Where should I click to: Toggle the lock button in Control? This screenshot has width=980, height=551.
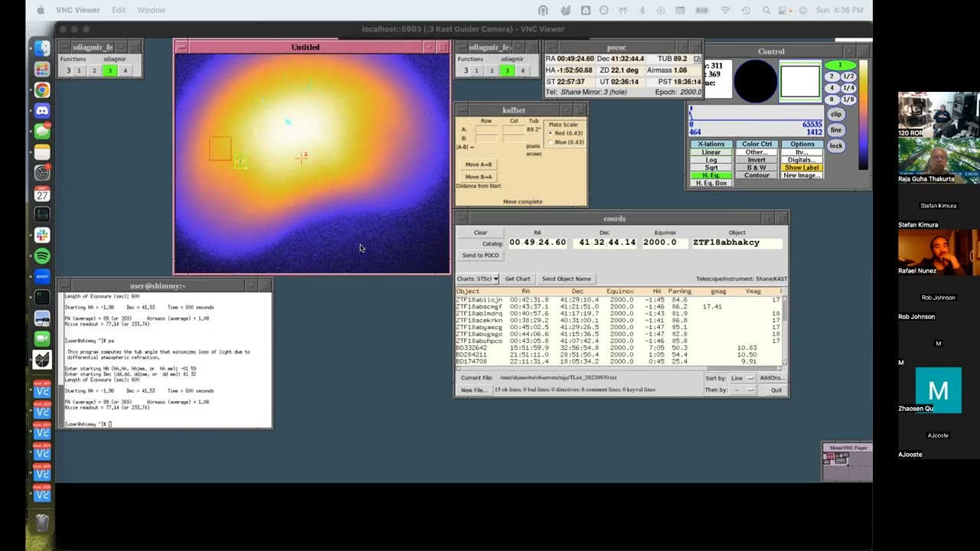click(836, 145)
